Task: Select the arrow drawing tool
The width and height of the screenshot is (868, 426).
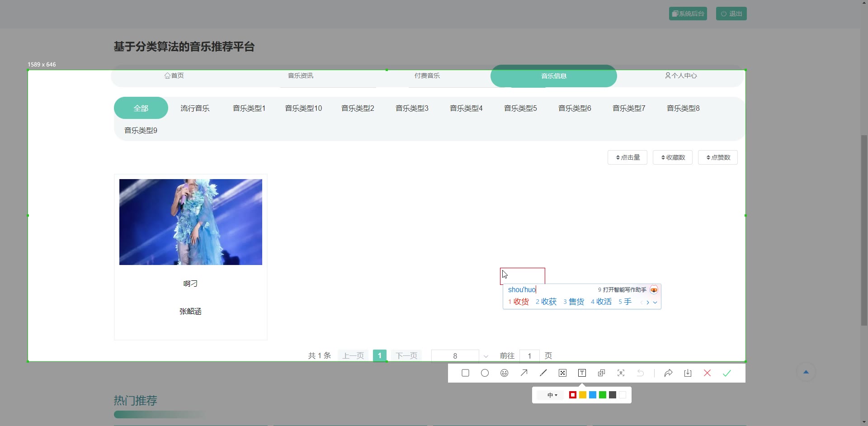Action: (524, 373)
